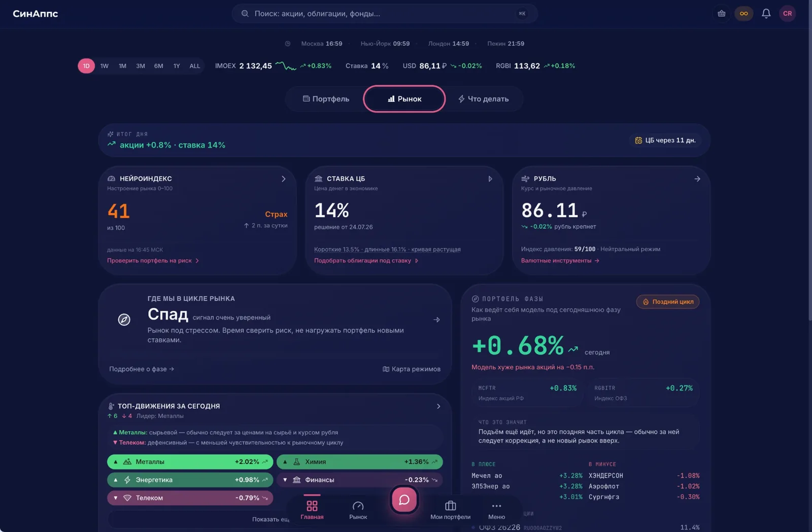Viewport: 812px width, 532px height.
Task: Click the СинАппс logo
Action: (36, 14)
